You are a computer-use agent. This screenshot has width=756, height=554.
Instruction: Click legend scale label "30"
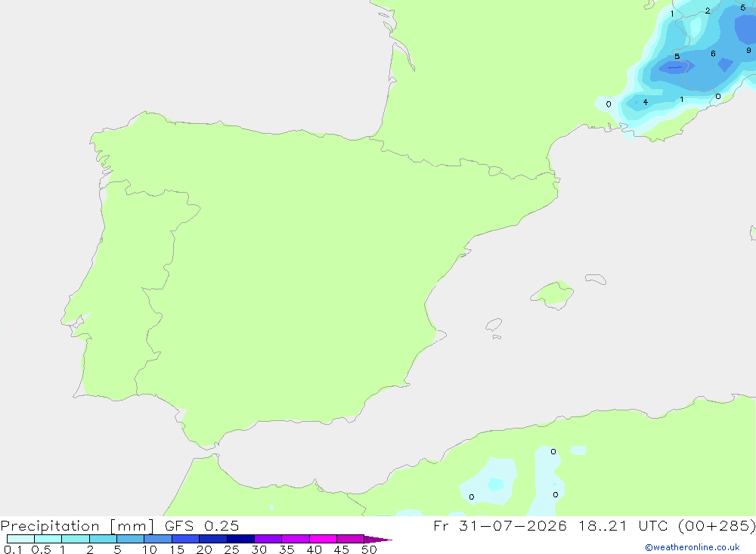[x=259, y=549]
